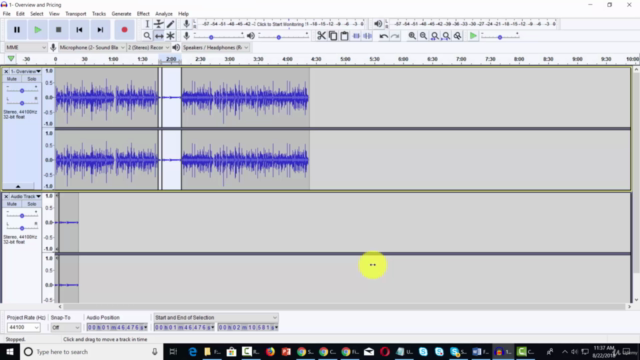
Task: Open the Audio Track name dropdown menu
Action: coord(25,196)
